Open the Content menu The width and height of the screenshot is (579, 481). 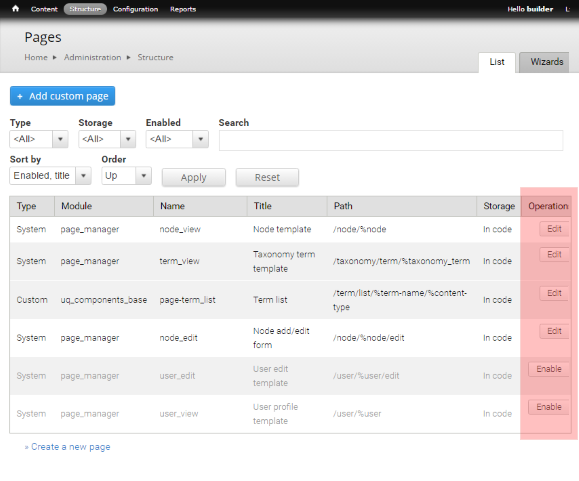(x=44, y=9)
